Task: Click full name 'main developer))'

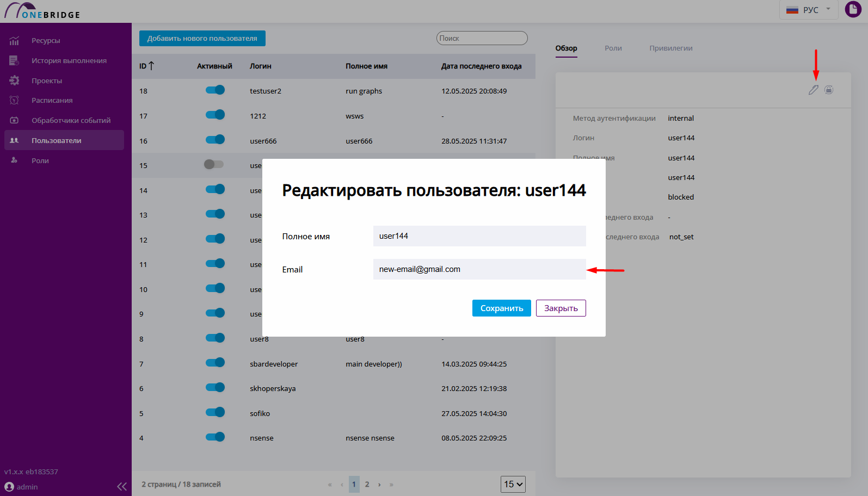Action: (374, 364)
